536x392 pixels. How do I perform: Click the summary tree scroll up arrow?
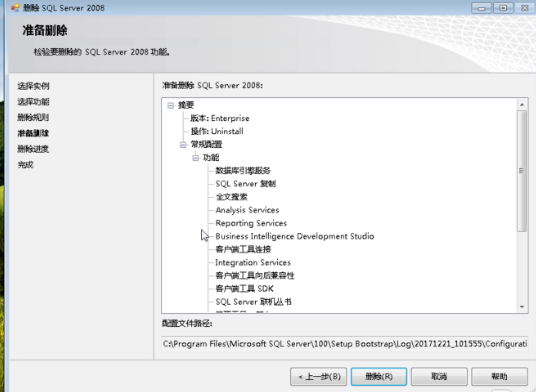[x=522, y=105]
